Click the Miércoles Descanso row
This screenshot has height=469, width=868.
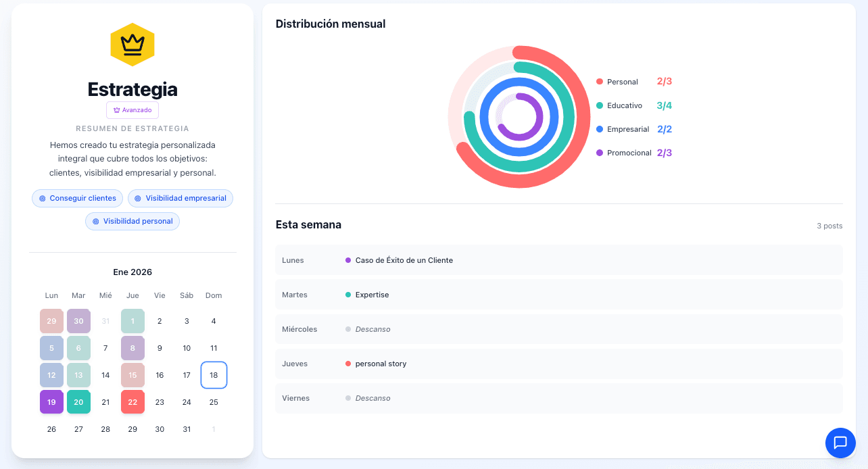[558, 329]
